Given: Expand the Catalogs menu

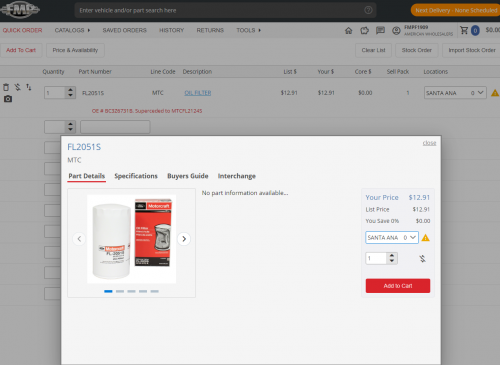Looking at the screenshot, I should click(72, 30).
